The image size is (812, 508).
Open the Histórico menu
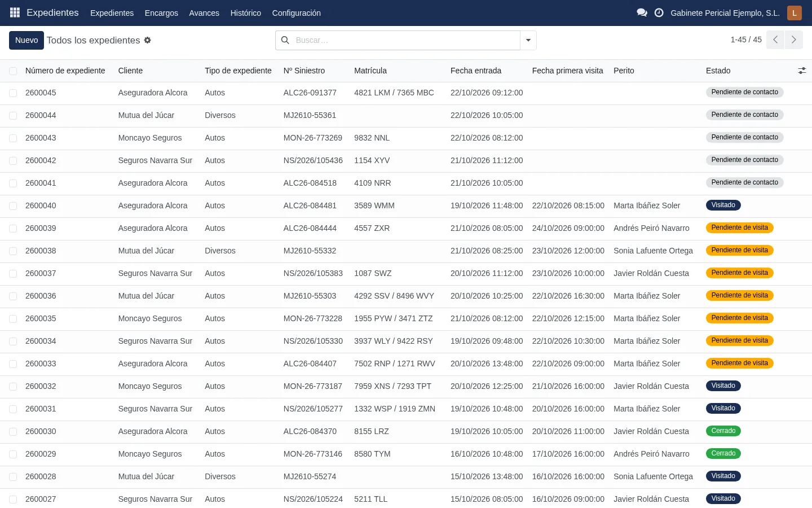click(x=246, y=13)
